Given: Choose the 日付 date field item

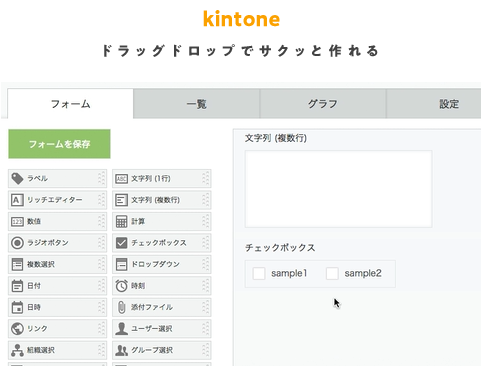Looking at the screenshot, I should [x=58, y=286].
